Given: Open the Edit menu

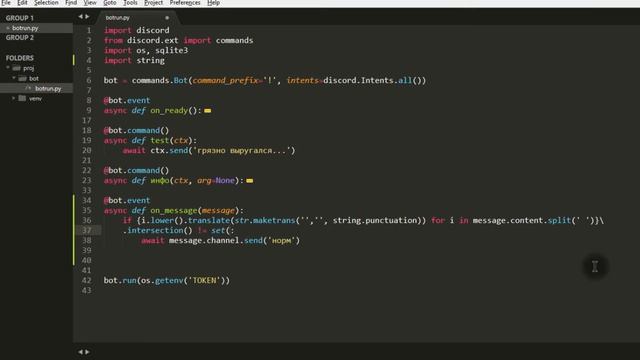Looking at the screenshot, I should (22, 3).
